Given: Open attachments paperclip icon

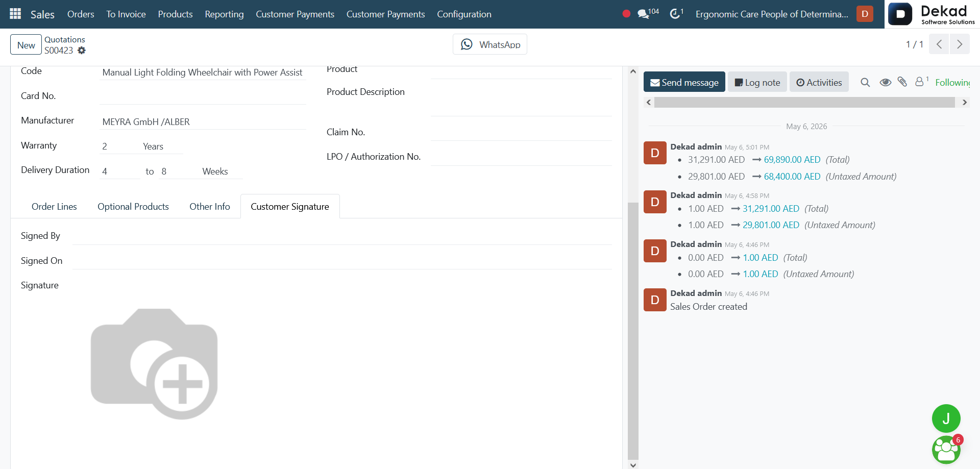Looking at the screenshot, I should click(x=902, y=82).
